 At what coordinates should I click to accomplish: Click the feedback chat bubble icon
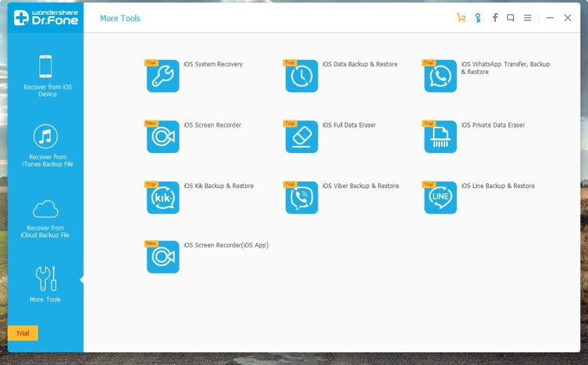tap(511, 18)
